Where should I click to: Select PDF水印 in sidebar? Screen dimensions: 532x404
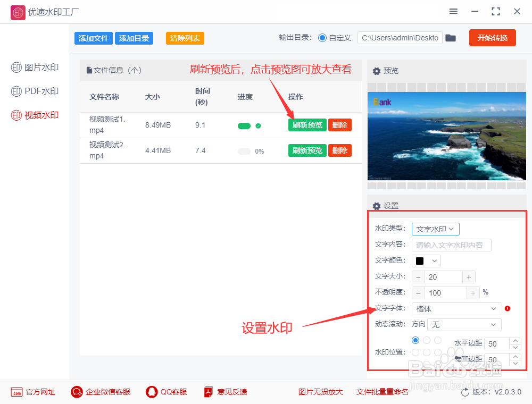[x=35, y=91]
